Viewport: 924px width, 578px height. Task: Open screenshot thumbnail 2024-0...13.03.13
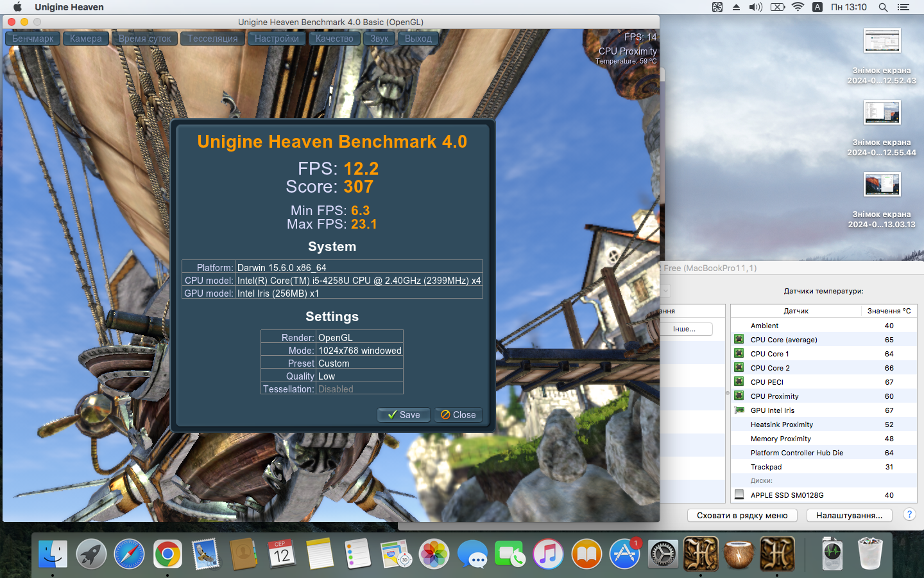882,184
